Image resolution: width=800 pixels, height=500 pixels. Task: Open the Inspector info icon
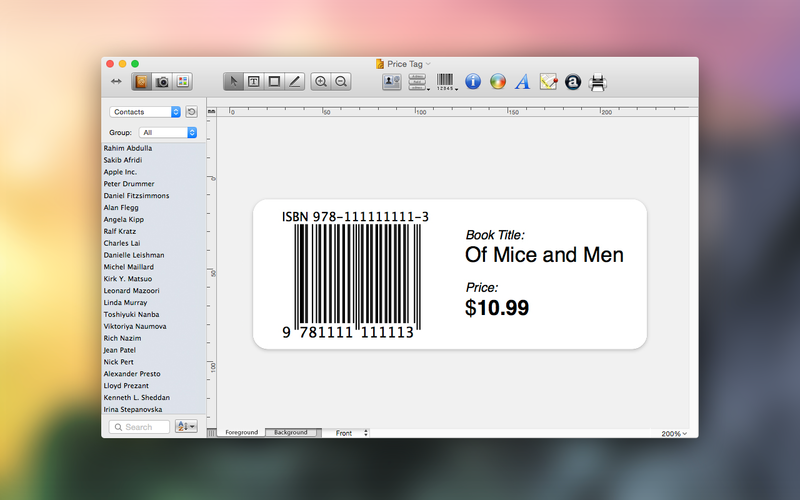coord(474,82)
